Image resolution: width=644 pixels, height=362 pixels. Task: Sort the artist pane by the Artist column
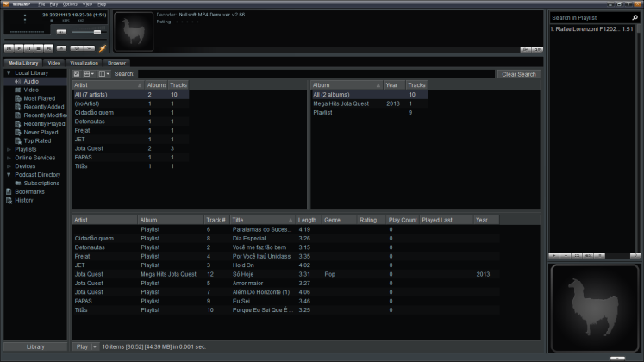pos(108,85)
